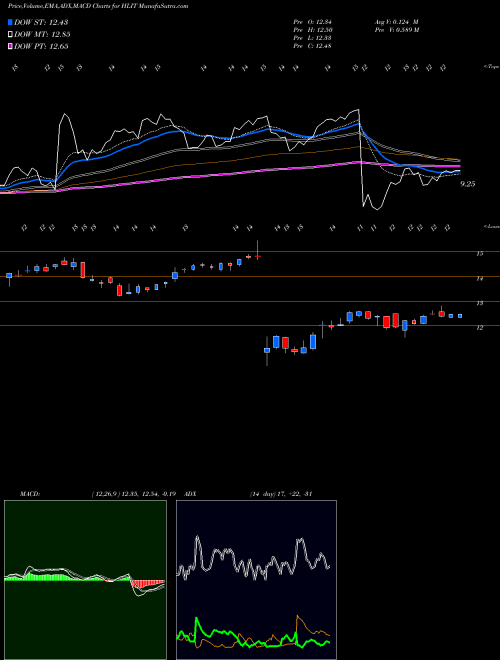Click the price axis label 12

(x=479, y=327)
